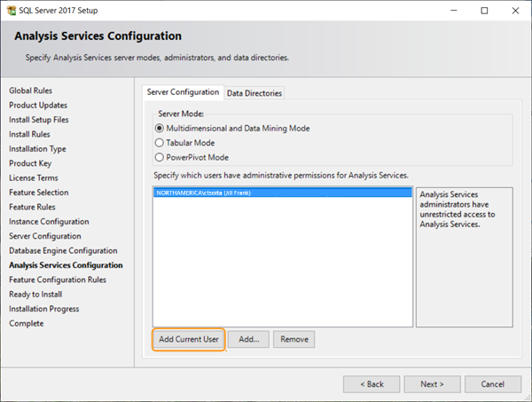Viewport: 532px width, 402px height.
Task: Remove the selected administrator user
Action: 293,339
